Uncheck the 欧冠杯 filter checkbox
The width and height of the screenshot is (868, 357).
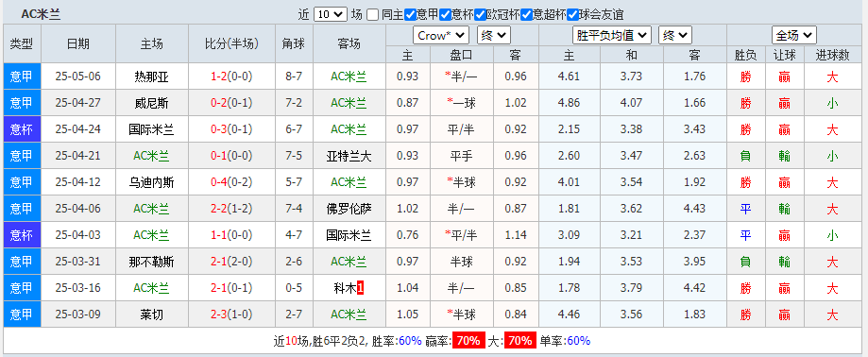coord(480,14)
